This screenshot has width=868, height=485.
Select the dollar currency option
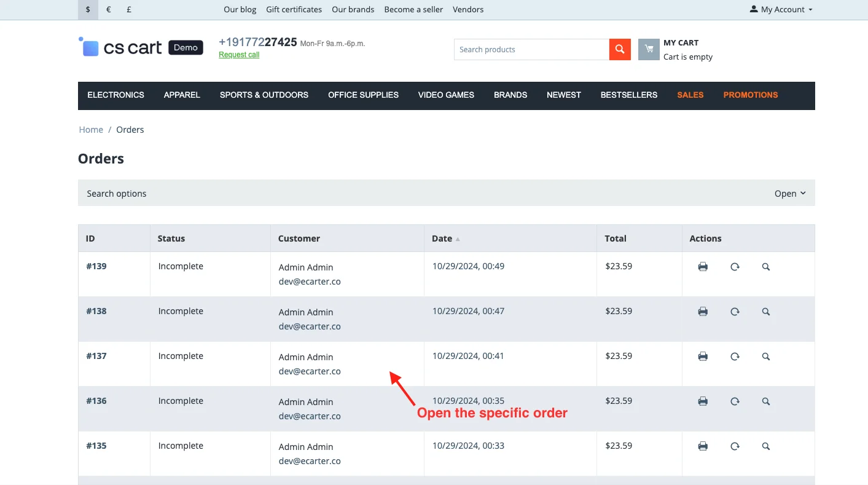pos(88,10)
